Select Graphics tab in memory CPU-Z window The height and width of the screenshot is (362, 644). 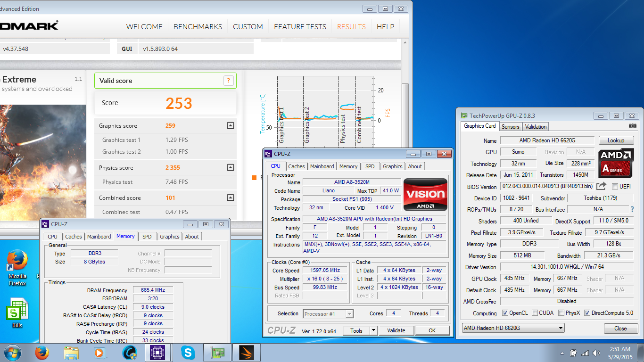170,237
